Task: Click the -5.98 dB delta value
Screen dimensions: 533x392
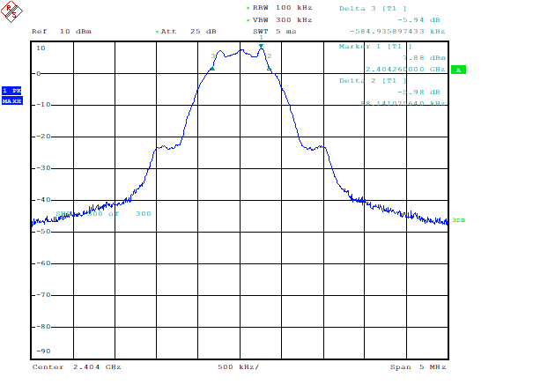Action: [x=418, y=92]
